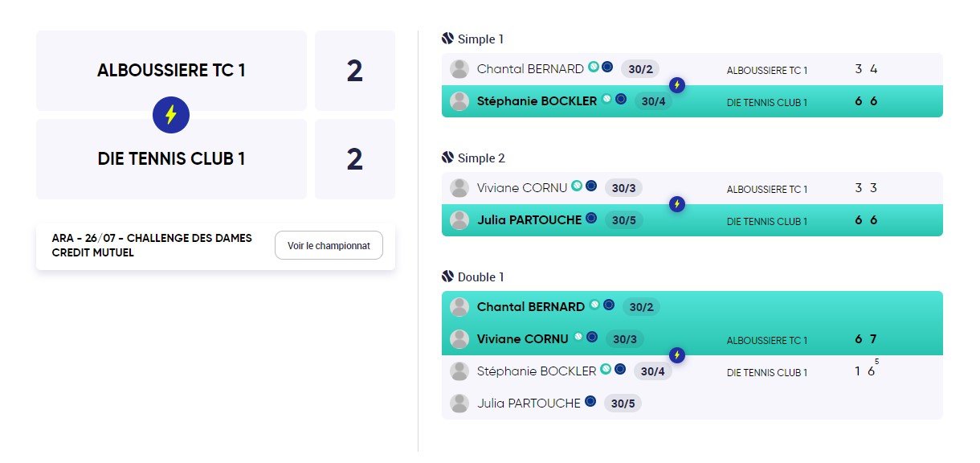This screenshot has width=980, height=463.
Task: Click the blue badge next to Julia PARTOUCHE in Simple 2
Action: pyautogui.click(x=591, y=219)
